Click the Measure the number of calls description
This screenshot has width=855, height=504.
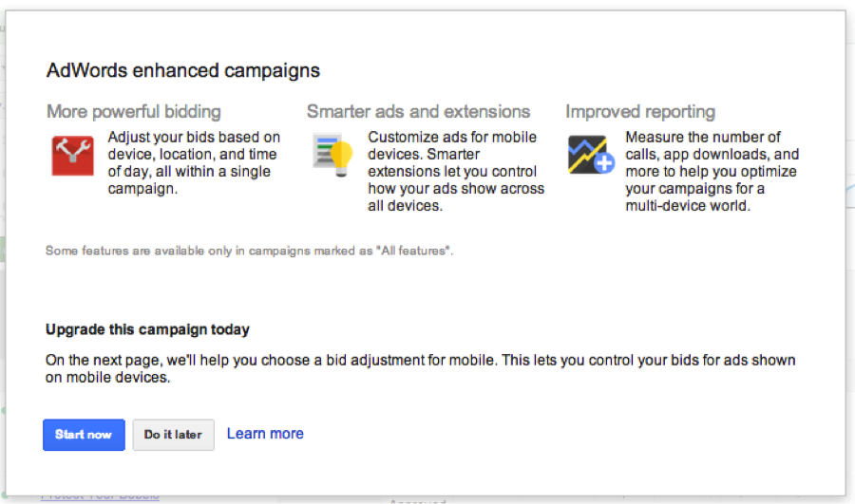pyautogui.click(x=712, y=171)
